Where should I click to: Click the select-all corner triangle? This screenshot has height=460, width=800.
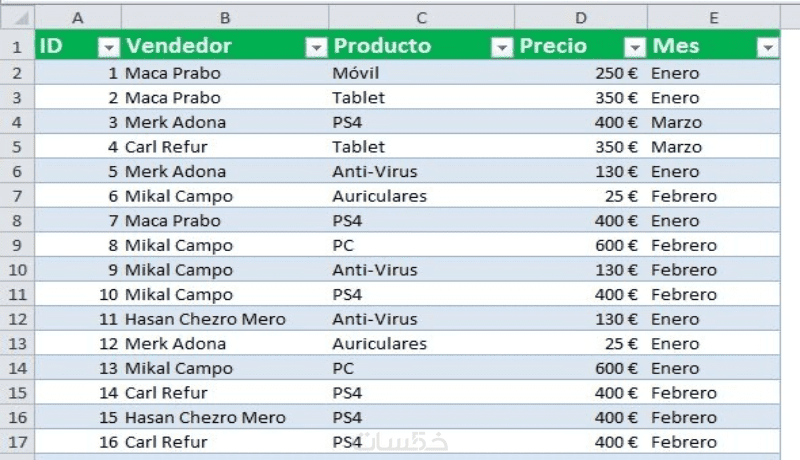click(x=17, y=17)
